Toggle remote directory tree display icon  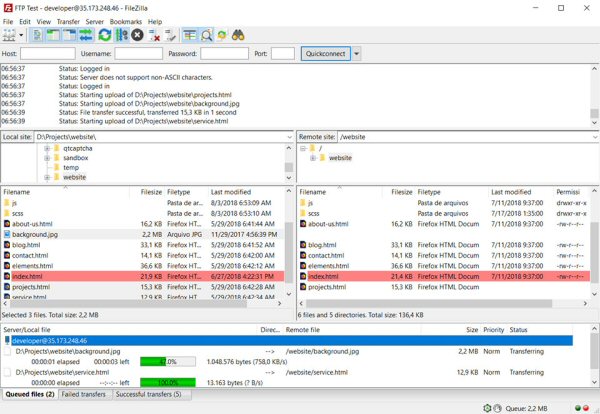[69, 35]
